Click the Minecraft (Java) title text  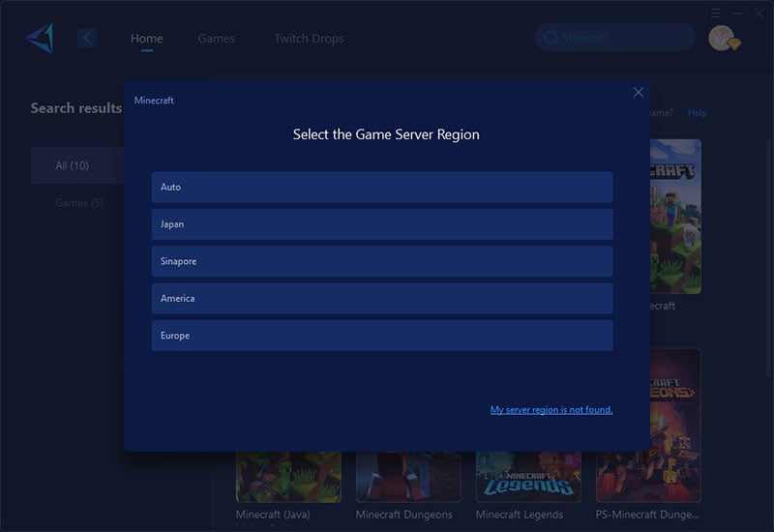[x=273, y=515]
